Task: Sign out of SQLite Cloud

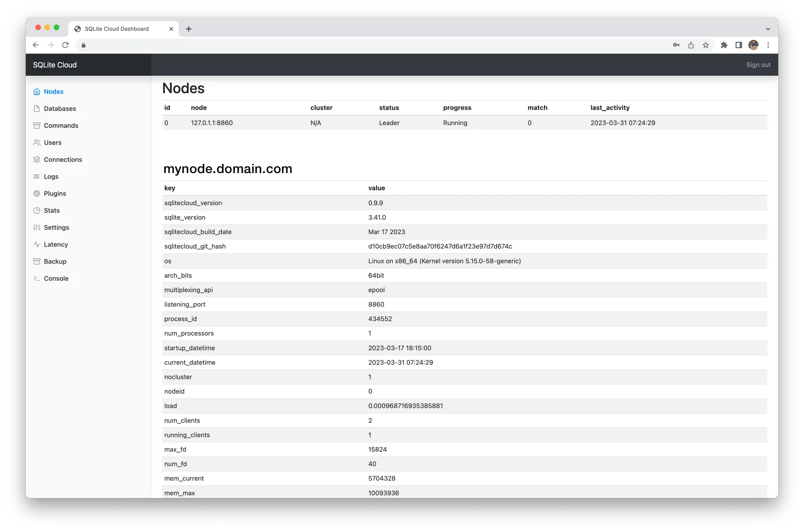Action: [758, 65]
